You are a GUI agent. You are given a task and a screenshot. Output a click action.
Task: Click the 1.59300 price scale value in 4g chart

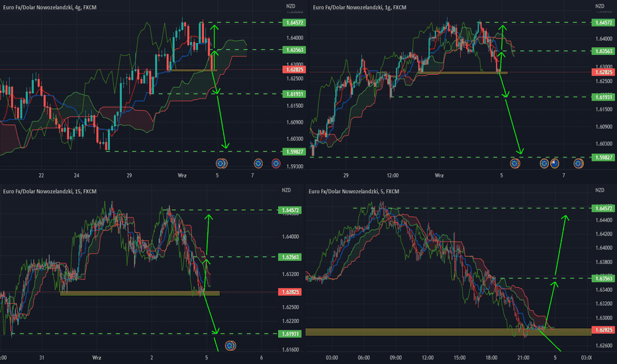pyautogui.click(x=295, y=167)
